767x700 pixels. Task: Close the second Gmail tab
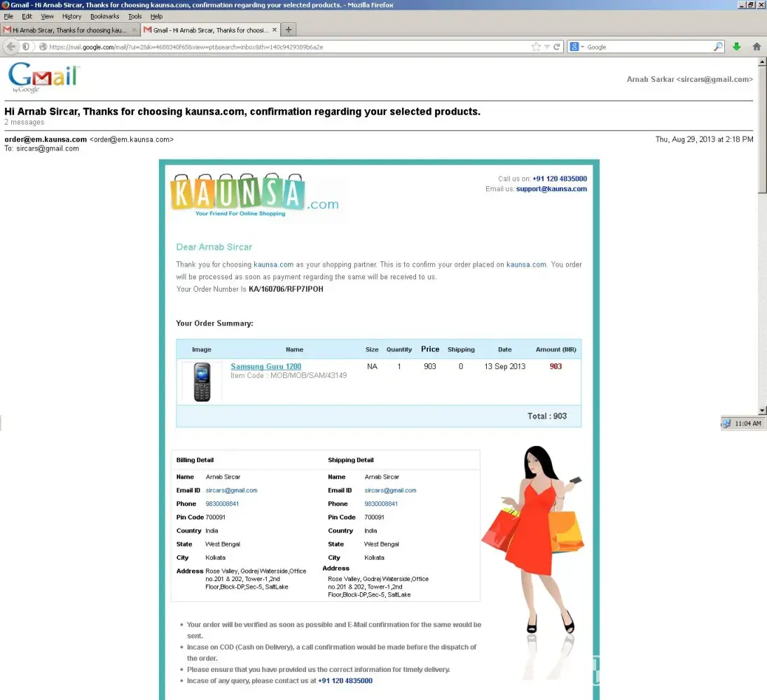(275, 30)
